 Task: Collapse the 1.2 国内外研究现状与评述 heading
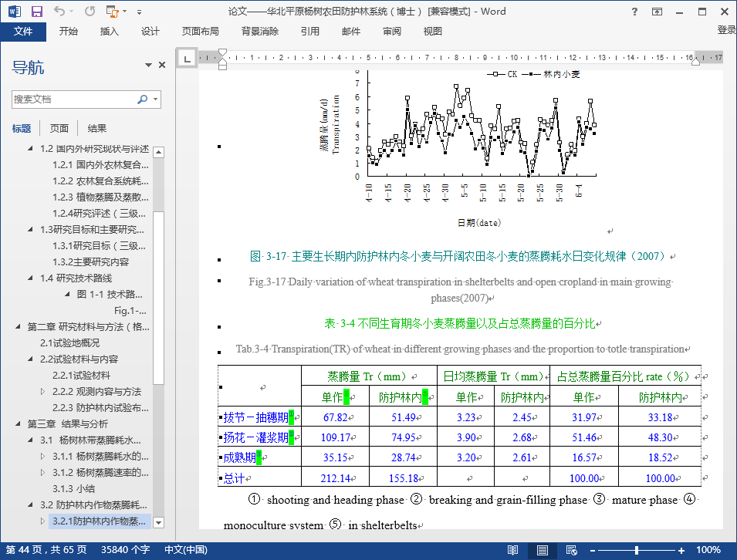(30, 148)
